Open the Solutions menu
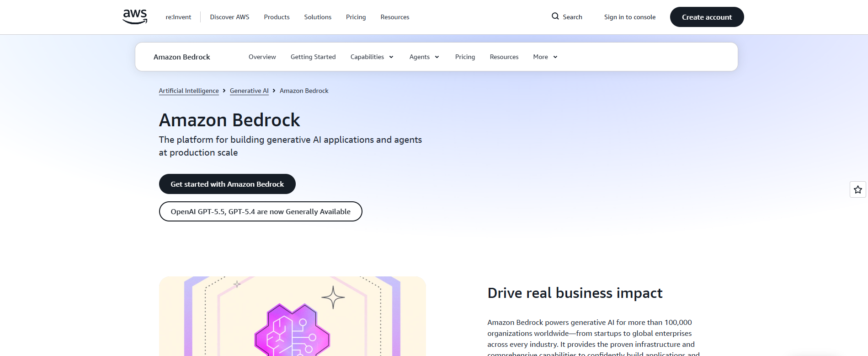 [x=318, y=17]
